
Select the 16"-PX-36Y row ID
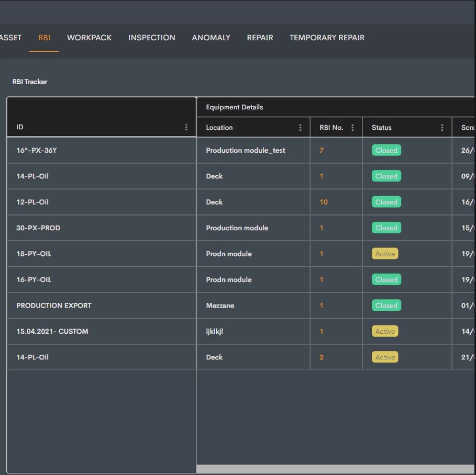coord(37,150)
